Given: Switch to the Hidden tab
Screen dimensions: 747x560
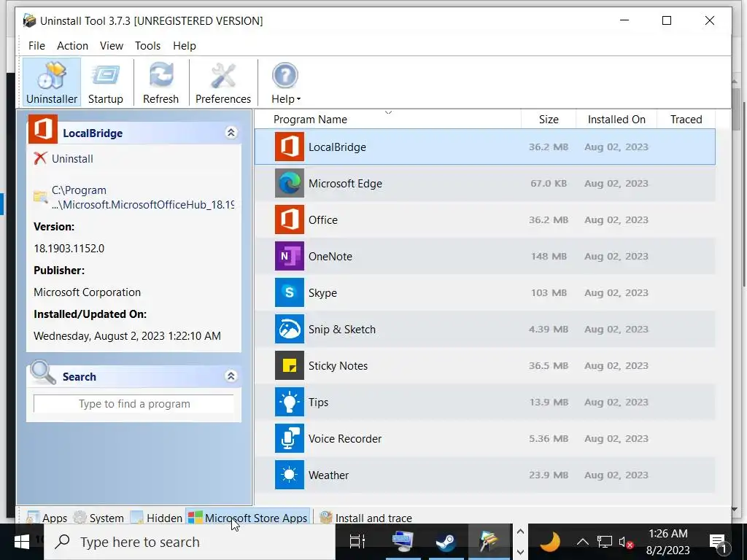Looking at the screenshot, I should click(156, 518).
